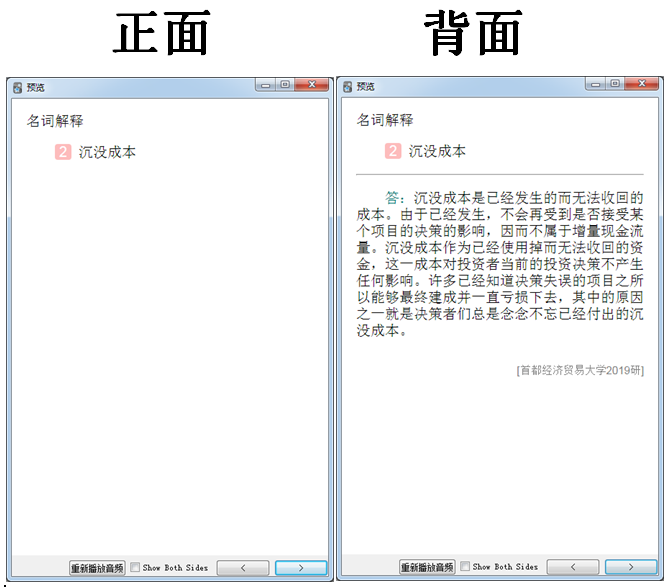670x587 pixels.
Task: Click the green 答 label in answer
Action: [x=392, y=198]
